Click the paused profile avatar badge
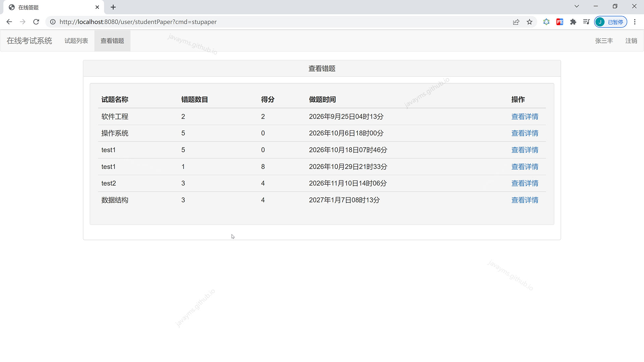The width and height of the screenshot is (644, 362). [610, 22]
